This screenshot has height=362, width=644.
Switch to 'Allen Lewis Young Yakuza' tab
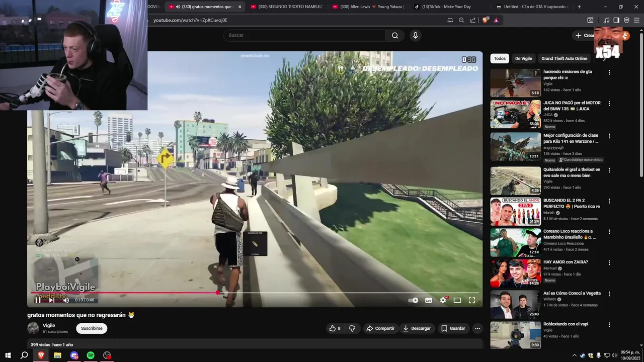tap(369, 7)
